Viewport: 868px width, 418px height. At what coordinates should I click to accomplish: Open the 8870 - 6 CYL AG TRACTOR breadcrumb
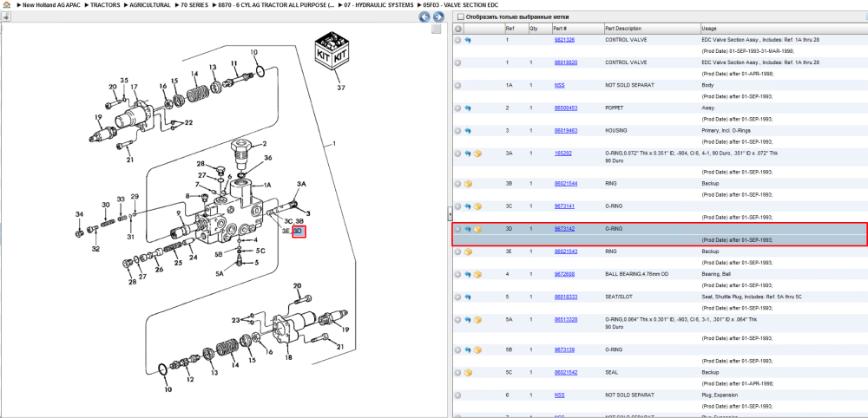pyautogui.click(x=276, y=5)
